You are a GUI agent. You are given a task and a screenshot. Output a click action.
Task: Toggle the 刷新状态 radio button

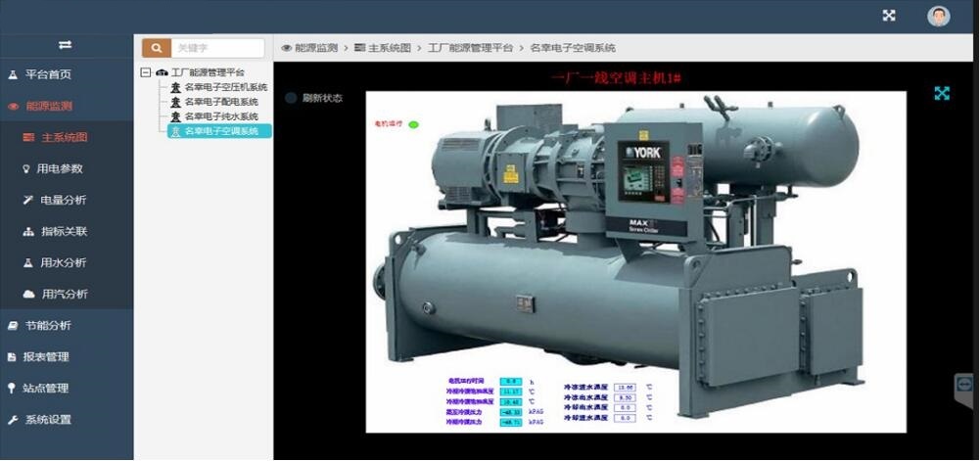tap(291, 98)
